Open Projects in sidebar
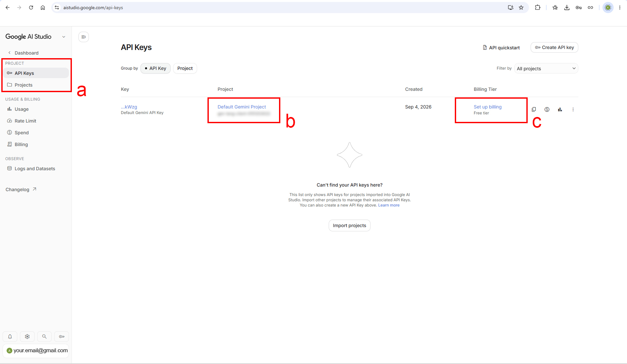627x364 pixels. tap(36, 85)
